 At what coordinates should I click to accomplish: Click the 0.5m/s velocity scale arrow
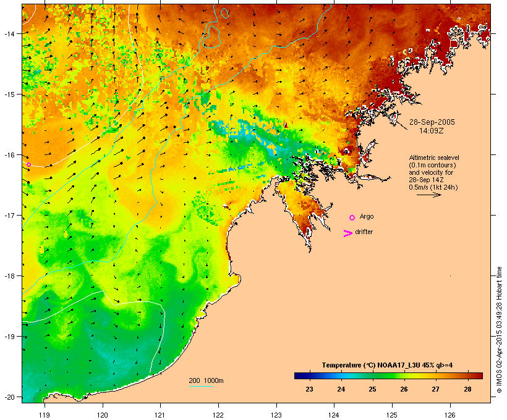tap(428, 195)
